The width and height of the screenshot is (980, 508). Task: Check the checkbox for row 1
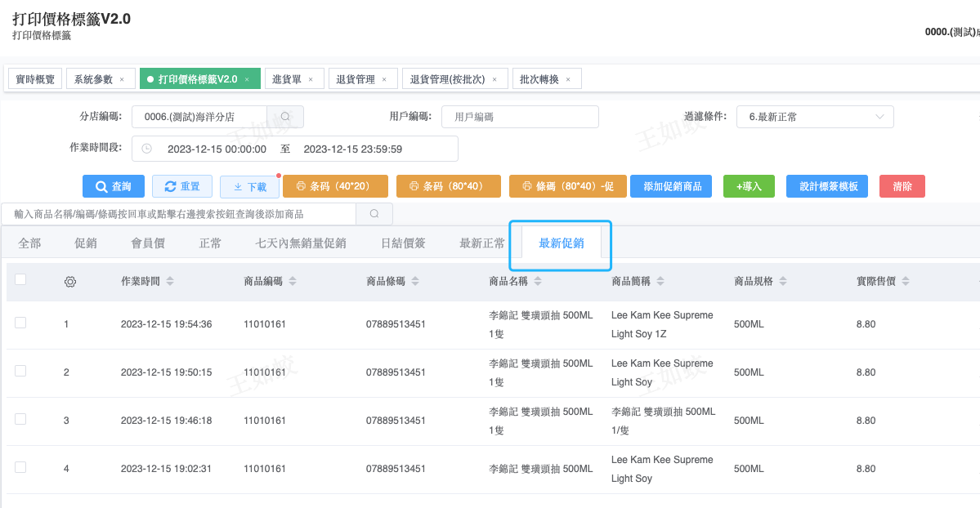point(20,323)
